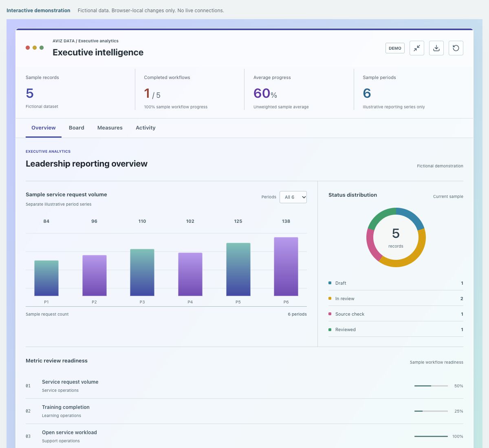Click Open service workload progress bar

[x=431, y=436]
